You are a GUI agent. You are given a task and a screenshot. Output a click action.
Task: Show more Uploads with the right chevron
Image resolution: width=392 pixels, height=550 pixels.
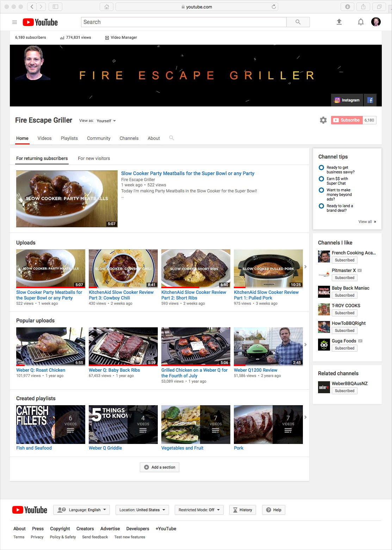(x=305, y=267)
